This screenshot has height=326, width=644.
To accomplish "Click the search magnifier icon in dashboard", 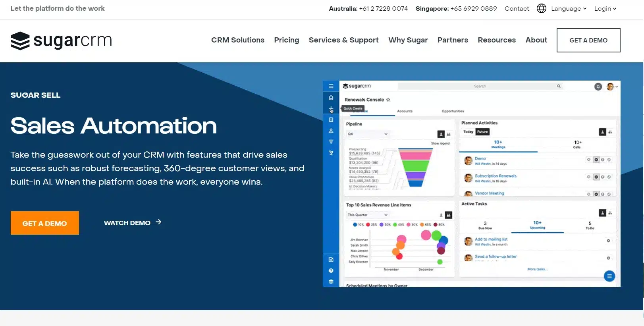I will [559, 86].
